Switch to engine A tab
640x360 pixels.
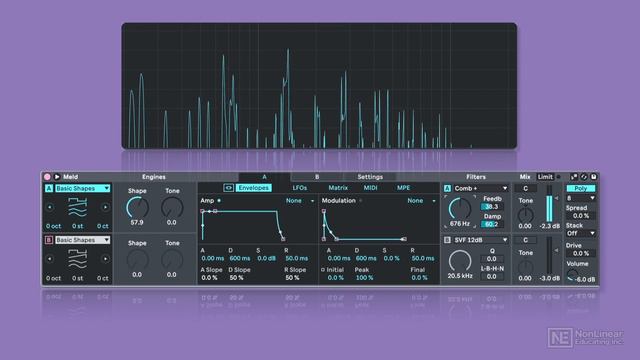[x=264, y=177]
